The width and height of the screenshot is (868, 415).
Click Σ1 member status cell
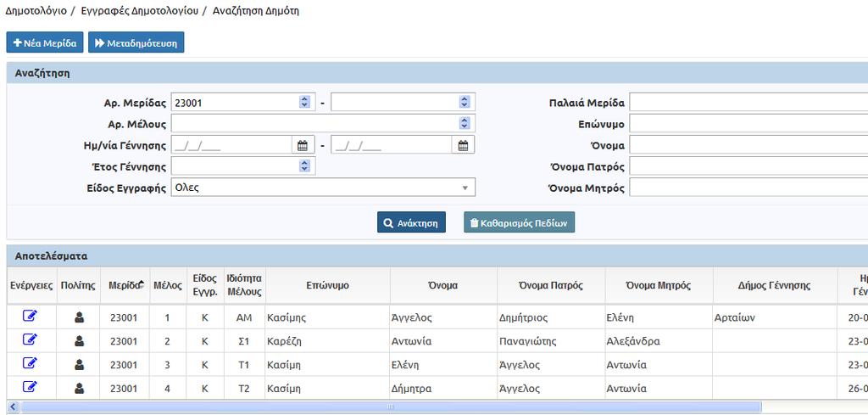[x=244, y=341]
